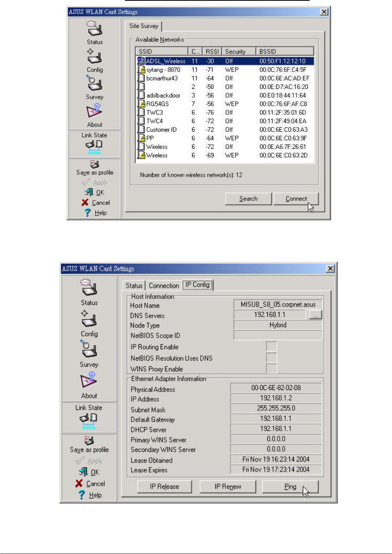Click Help in Site Survey window sidebar
Viewport: 392px width, 554px height.
pyautogui.click(x=95, y=213)
